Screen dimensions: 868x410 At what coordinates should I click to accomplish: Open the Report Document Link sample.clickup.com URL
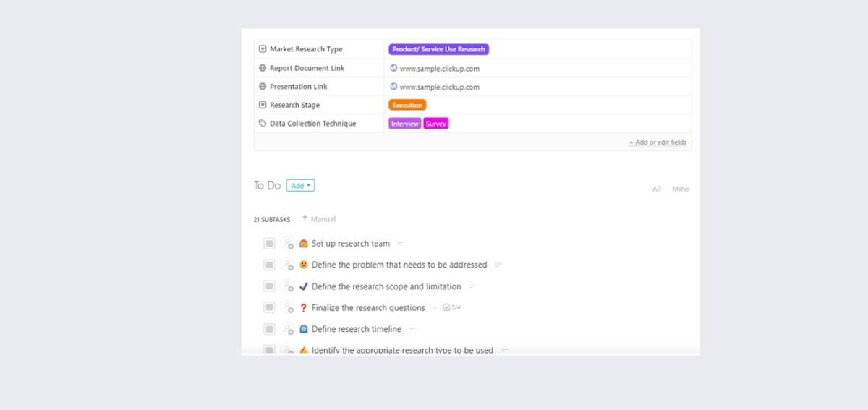[439, 69]
